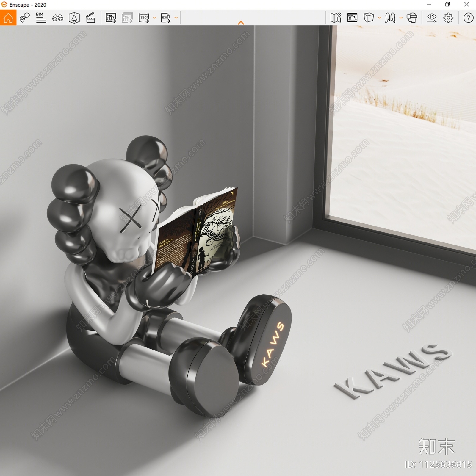Expand the 360° Panorama dropdown arrow
This screenshot has height=476, width=476.
click(154, 18)
